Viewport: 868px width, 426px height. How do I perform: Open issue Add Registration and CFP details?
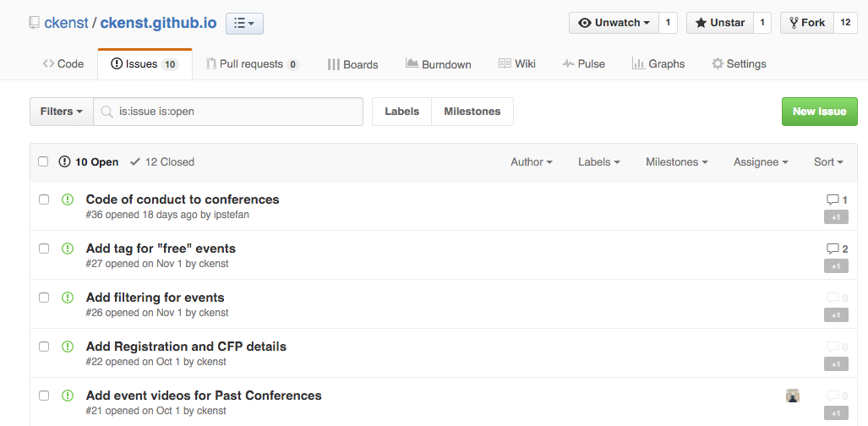click(186, 347)
